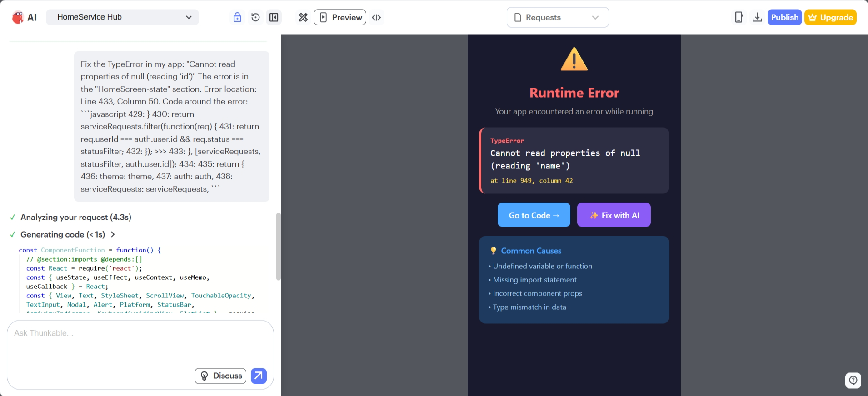Click Go to Code button
Viewport: 868px width, 396px height.
click(534, 215)
